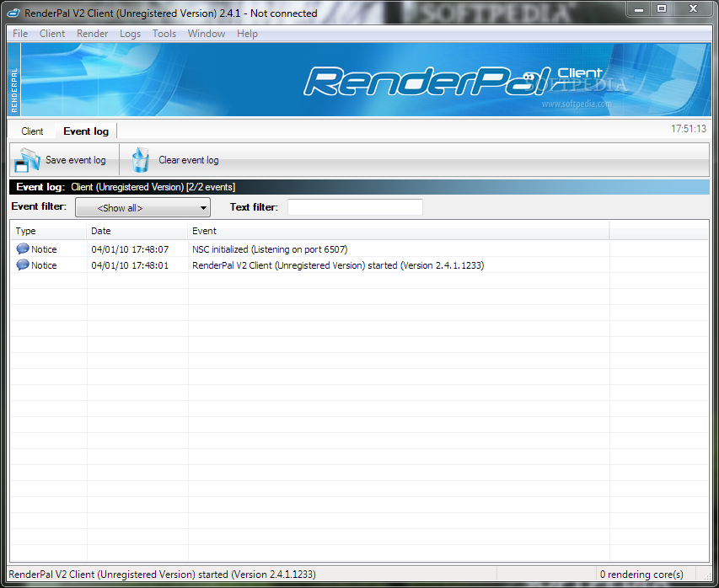This screenshot has width=719, height=588.
Task: Open the Help menu
Action: (247, 34)
